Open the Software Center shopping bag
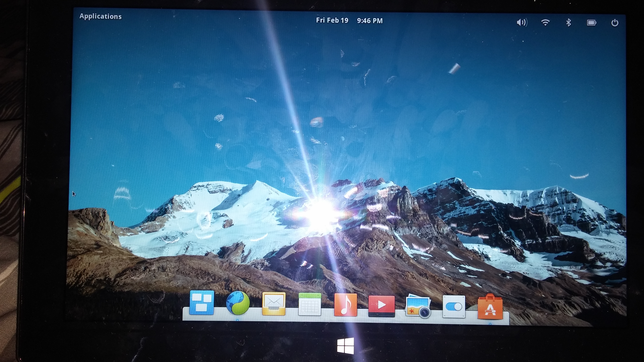 click(x=490, y=306)
